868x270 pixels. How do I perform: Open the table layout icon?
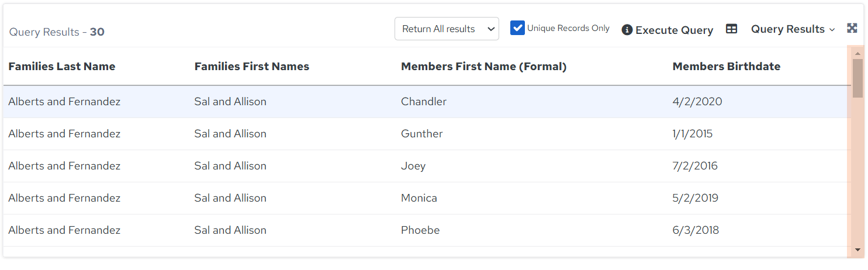pos(731,29)
